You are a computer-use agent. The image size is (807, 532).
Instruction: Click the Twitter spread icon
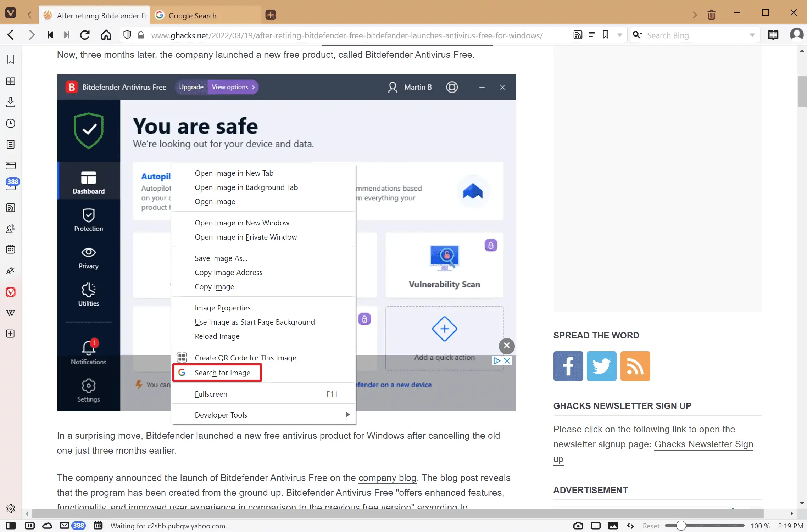coord(602,365)
